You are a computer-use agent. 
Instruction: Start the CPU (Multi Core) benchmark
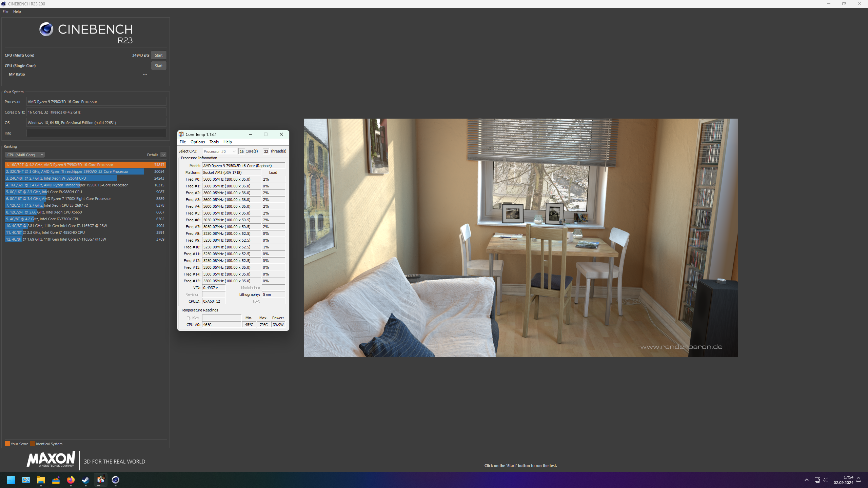[x=158, y=55]
